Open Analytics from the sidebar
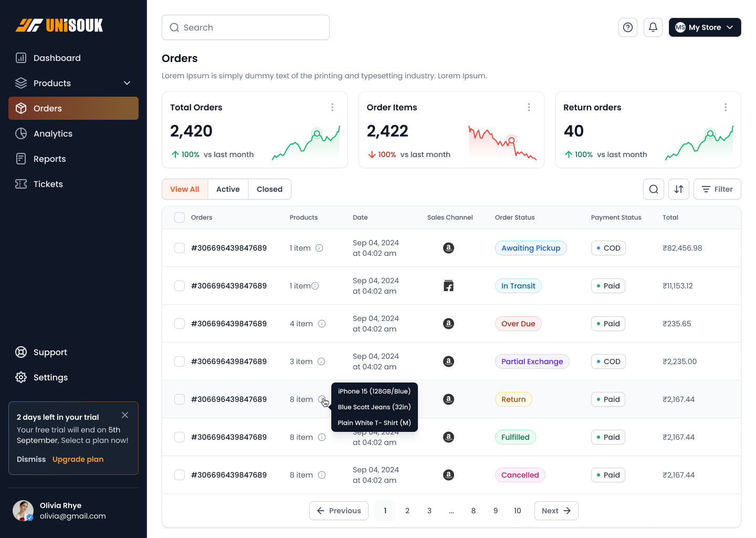 point(52,133)
